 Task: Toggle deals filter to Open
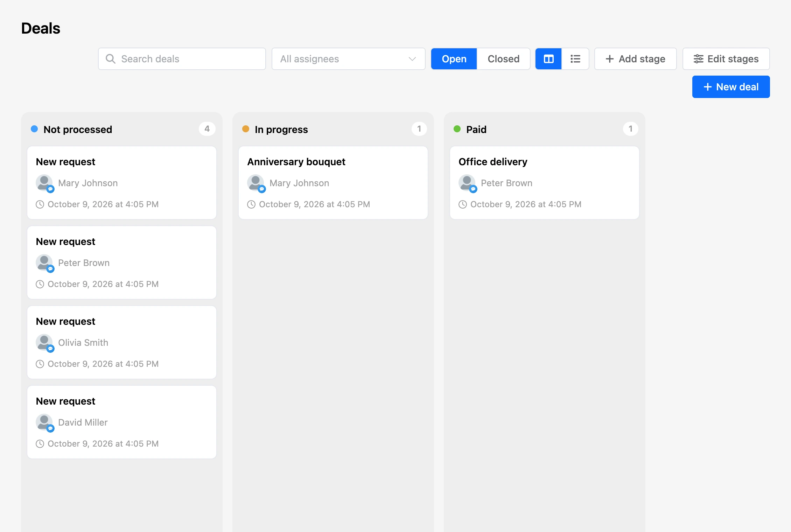pyautogui.click(x=454, y=59)
